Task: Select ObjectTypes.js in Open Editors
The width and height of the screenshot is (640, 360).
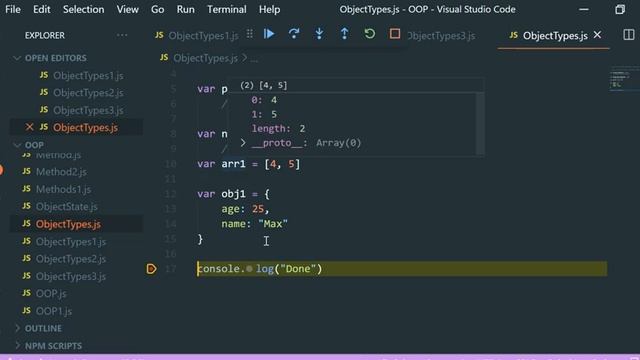Action: (x=85, y=127)
